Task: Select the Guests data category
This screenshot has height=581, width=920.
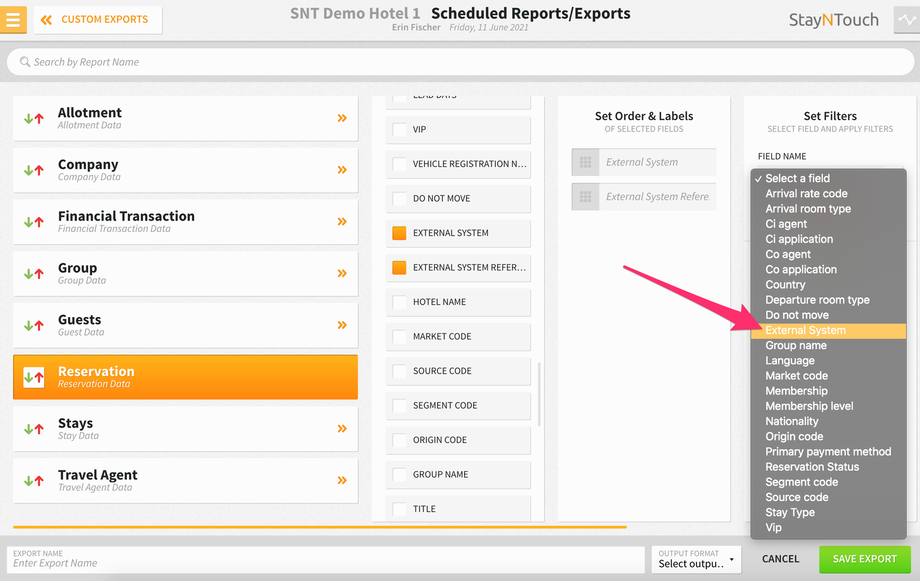Action: pyautogui.click(x=185, y=325)
